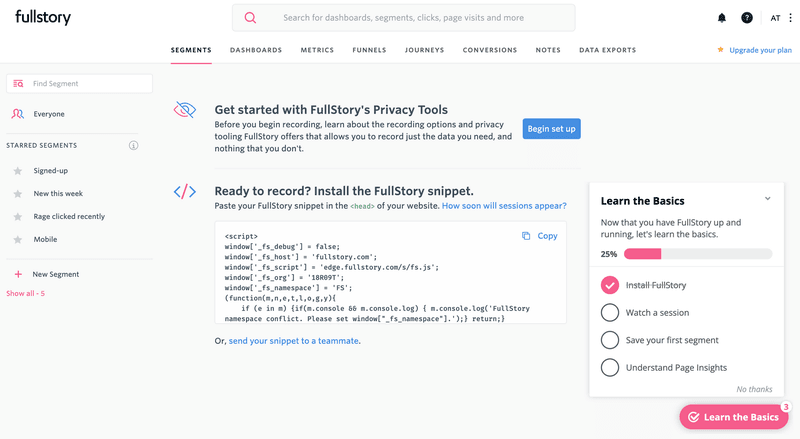Toggle the Watch a session checkbox
800x439 pixels.
(610, 313)
